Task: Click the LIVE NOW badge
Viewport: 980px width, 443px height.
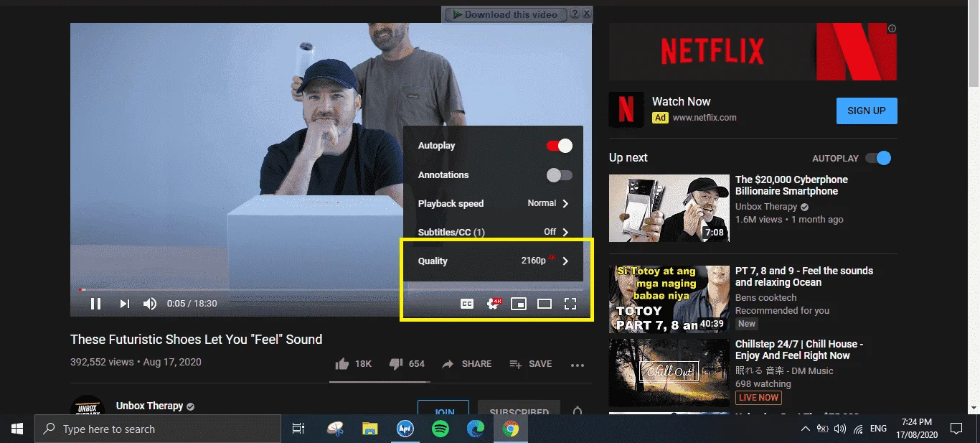Action: coord(758,397)
